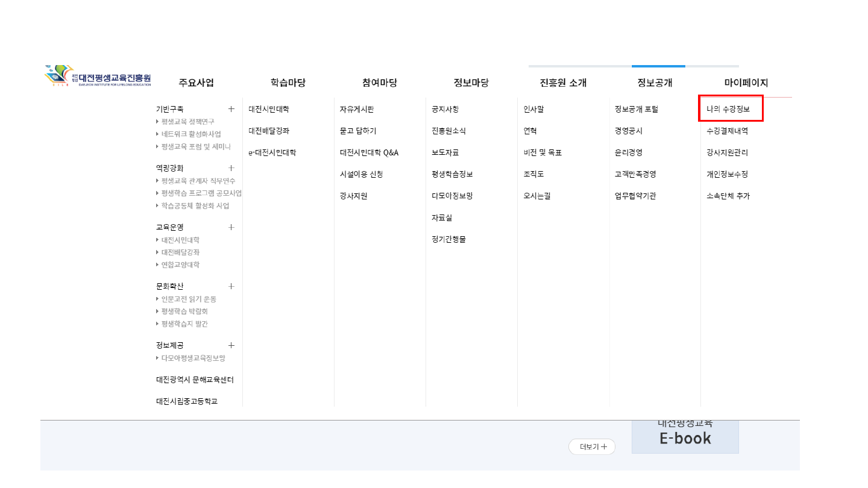Open 대전광역시 문해교육센터 link
868x488 pixels.
(x=195, y=380)
